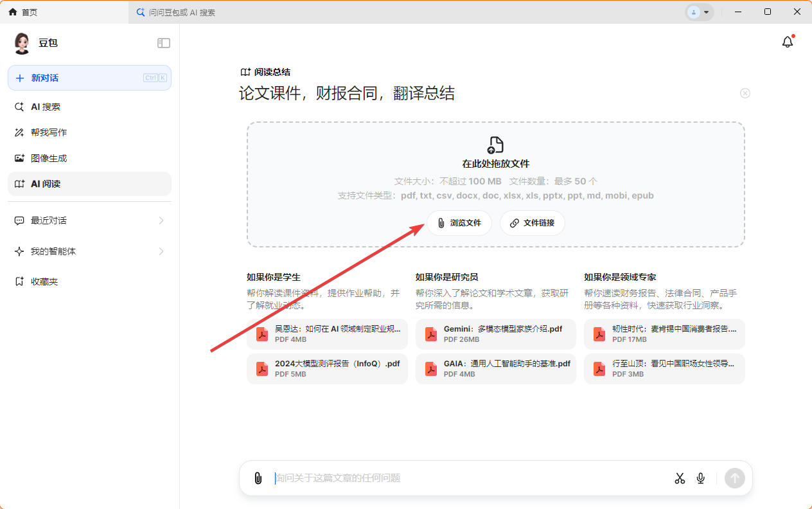Click the 豆包 name in the sidebar header
Image resolution: width=812 pixels, height=509 pixels.
[48, 43]
